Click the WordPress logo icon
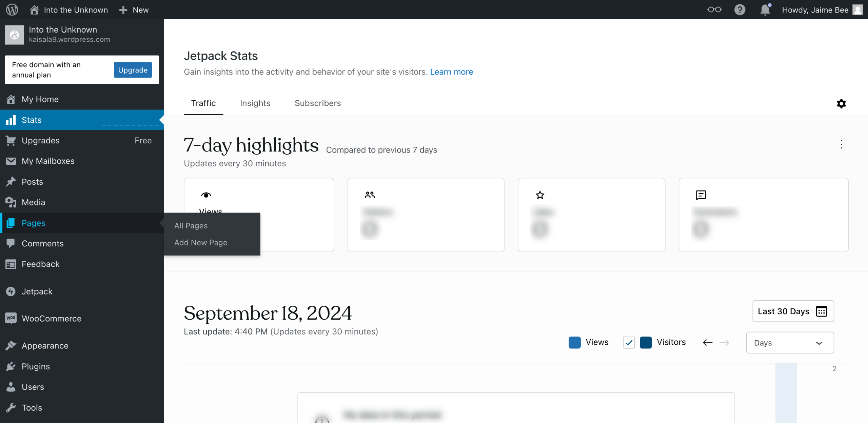Viewport: 868px width, 423px height. click(x=12, y=9)
